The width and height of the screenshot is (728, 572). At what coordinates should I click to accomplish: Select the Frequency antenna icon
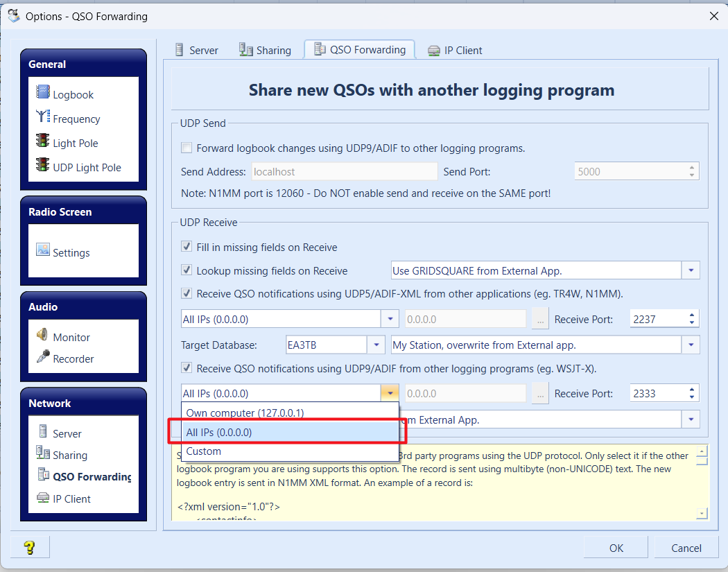43,118
